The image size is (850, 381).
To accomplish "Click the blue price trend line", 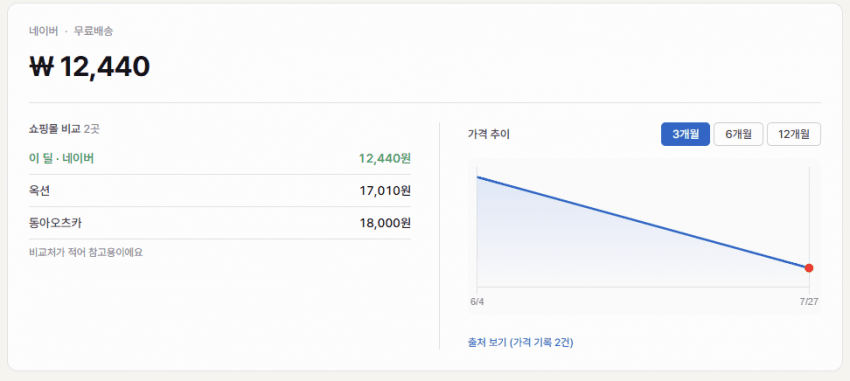I will pos(643,222).
